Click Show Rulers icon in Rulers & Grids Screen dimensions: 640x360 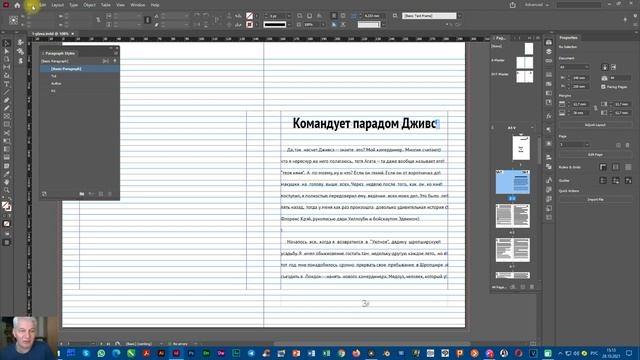603,167
